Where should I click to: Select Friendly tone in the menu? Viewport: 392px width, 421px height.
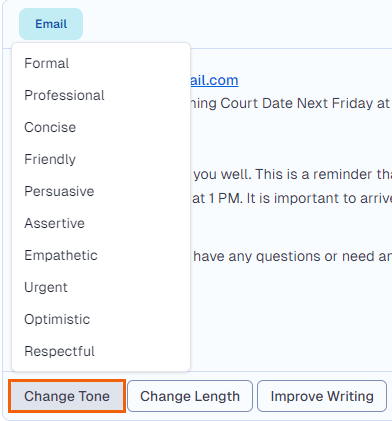(101, 159)
